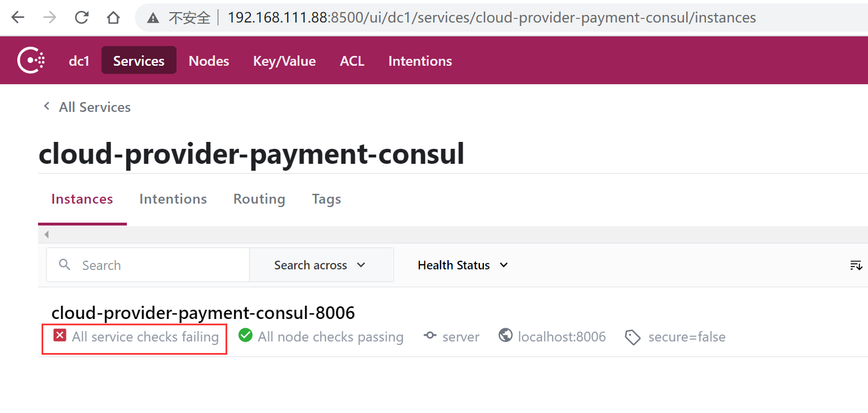Open Nodes in the top navigation

coord(209,61)
